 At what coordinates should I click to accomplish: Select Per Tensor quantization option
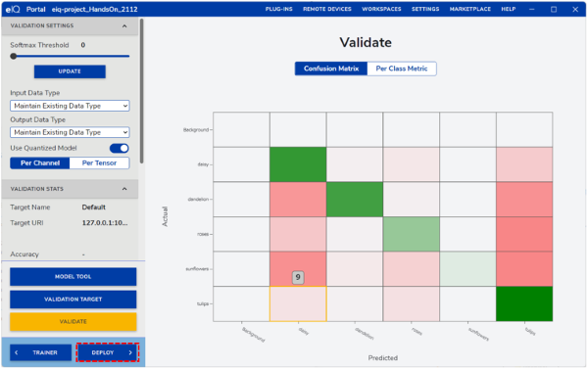pos(99,162)
